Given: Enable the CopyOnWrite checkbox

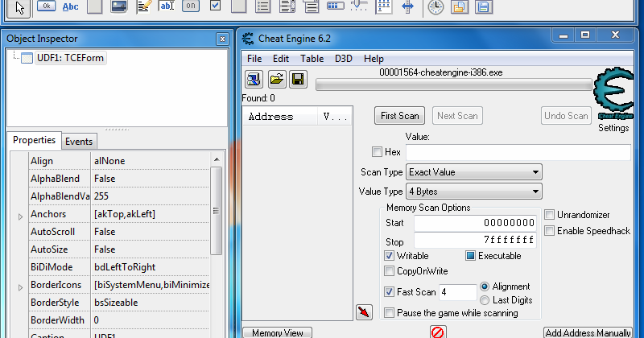Looking at the screenshot, I should pyautogui.click(x=389, y=271).
